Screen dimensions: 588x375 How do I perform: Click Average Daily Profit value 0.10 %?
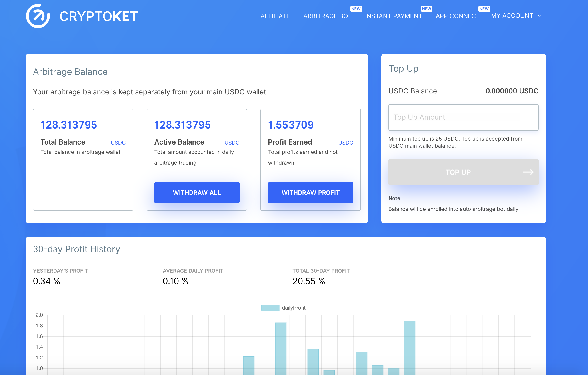point(175,281)
